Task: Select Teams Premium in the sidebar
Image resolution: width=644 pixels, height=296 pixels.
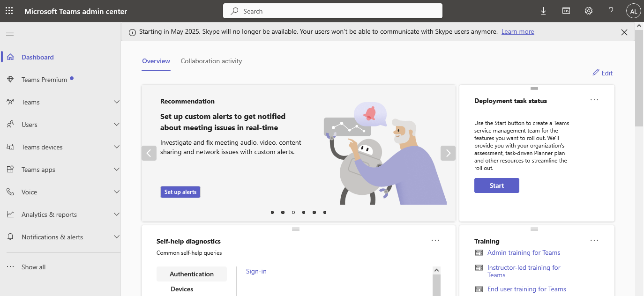Action: 44,80
